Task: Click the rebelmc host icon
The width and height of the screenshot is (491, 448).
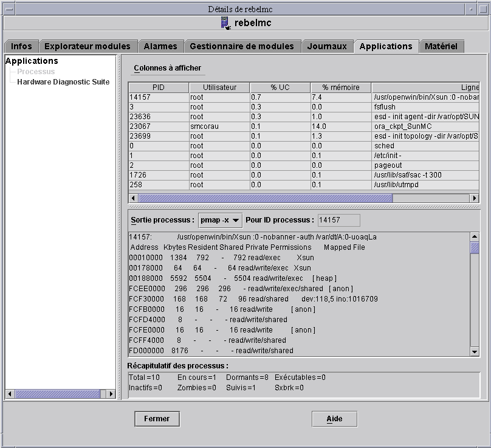Action: 225,23
